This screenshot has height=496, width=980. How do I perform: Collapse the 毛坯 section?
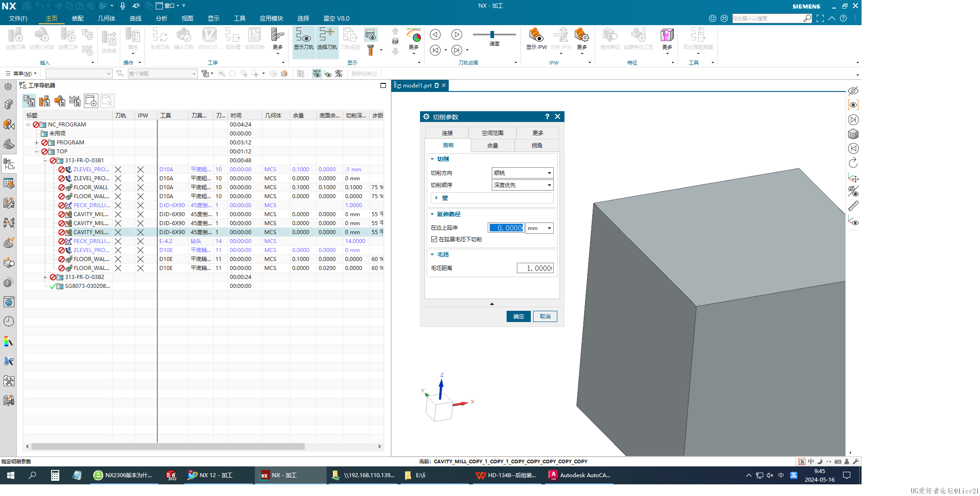pos(433,255)
